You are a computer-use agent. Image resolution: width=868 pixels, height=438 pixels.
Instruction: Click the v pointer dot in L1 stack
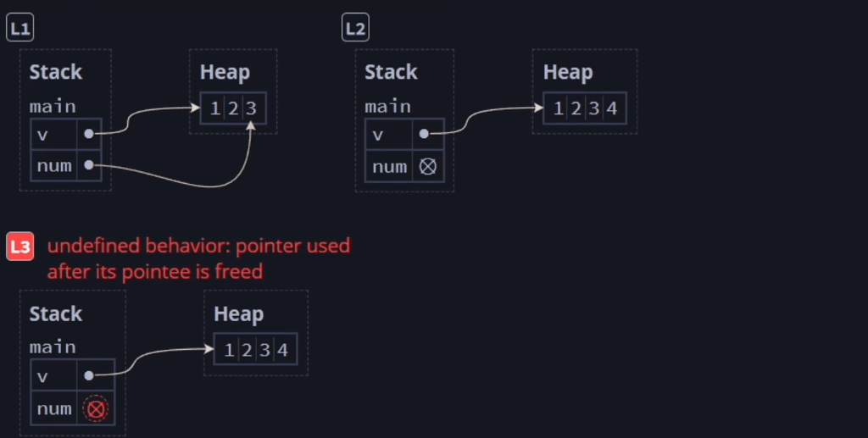[88, 133]
